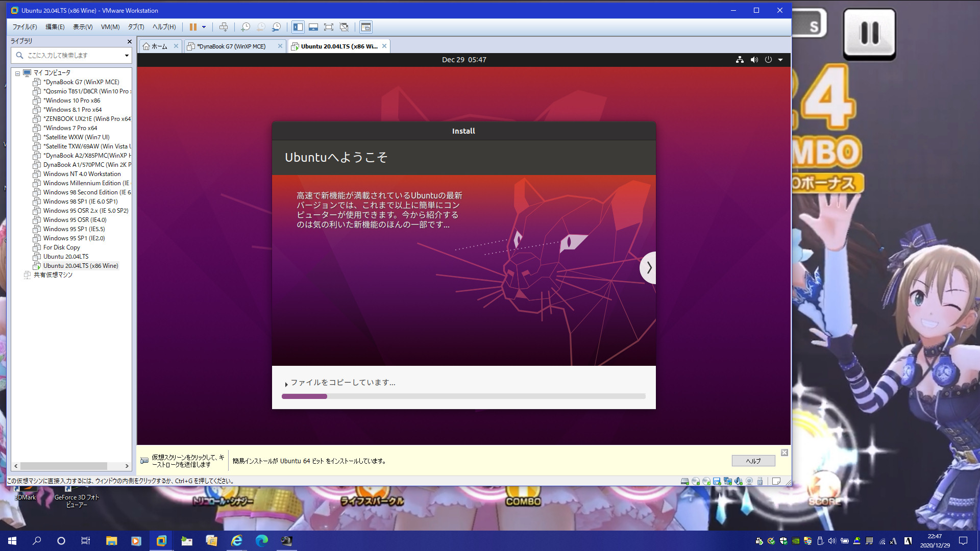Toggle the library sidebar view

coord(298,27)
